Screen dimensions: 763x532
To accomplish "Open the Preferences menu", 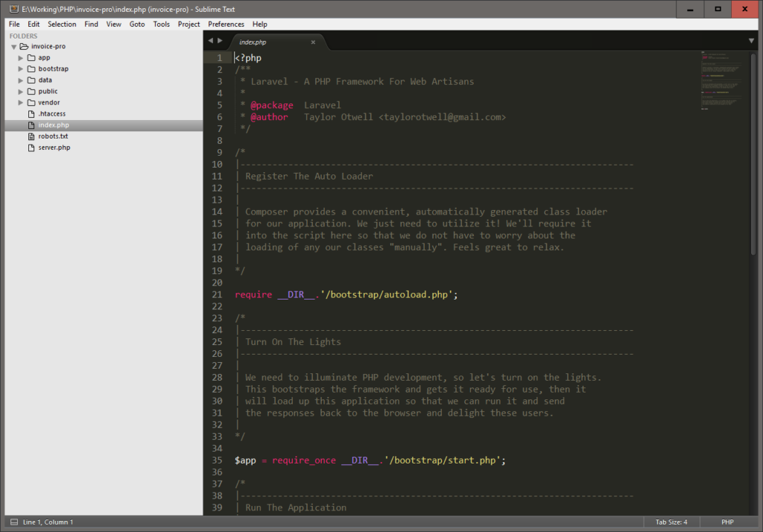I will click(226, 24).
